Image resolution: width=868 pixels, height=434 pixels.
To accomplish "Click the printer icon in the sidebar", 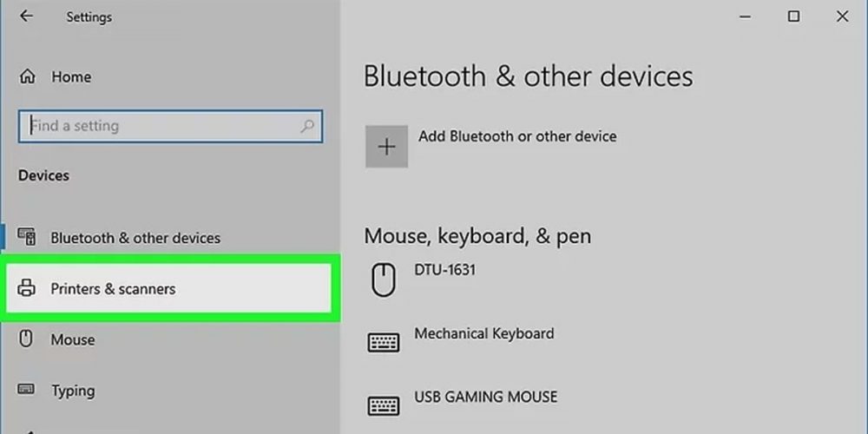I will (x=27, y=288).
